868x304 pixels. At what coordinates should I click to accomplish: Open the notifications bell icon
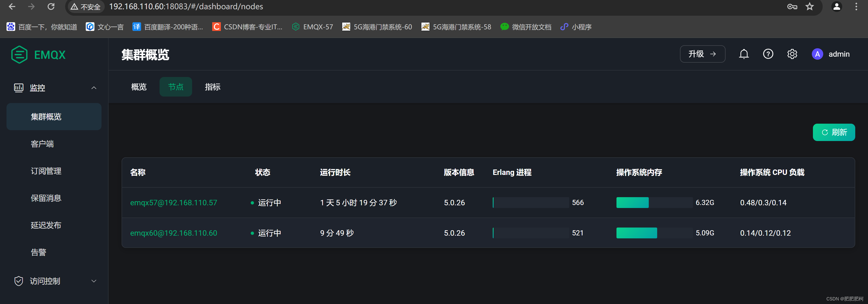point(744,54)
